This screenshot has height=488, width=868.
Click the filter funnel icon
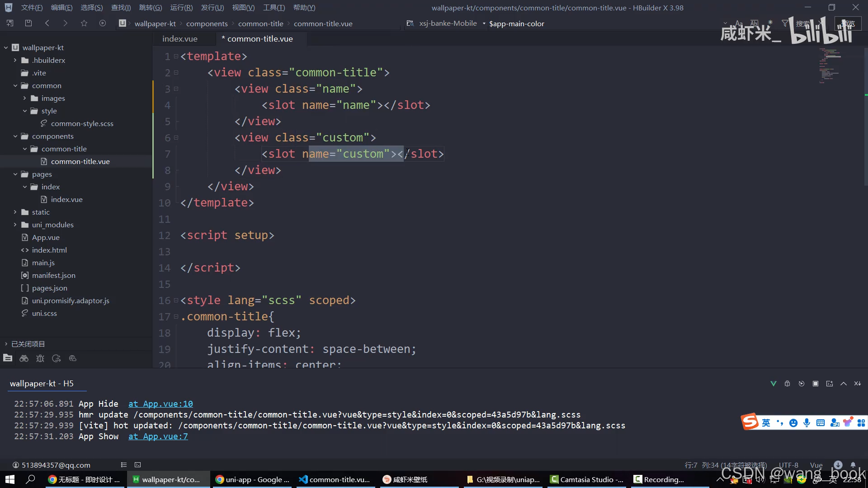coord(785,23)
